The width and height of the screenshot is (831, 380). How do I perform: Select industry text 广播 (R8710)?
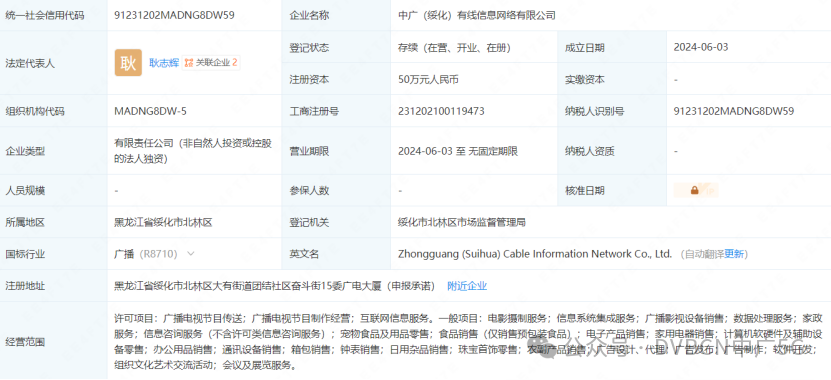145,254
